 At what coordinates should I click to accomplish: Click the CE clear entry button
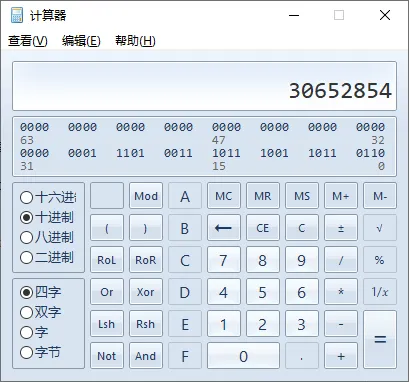263,228
